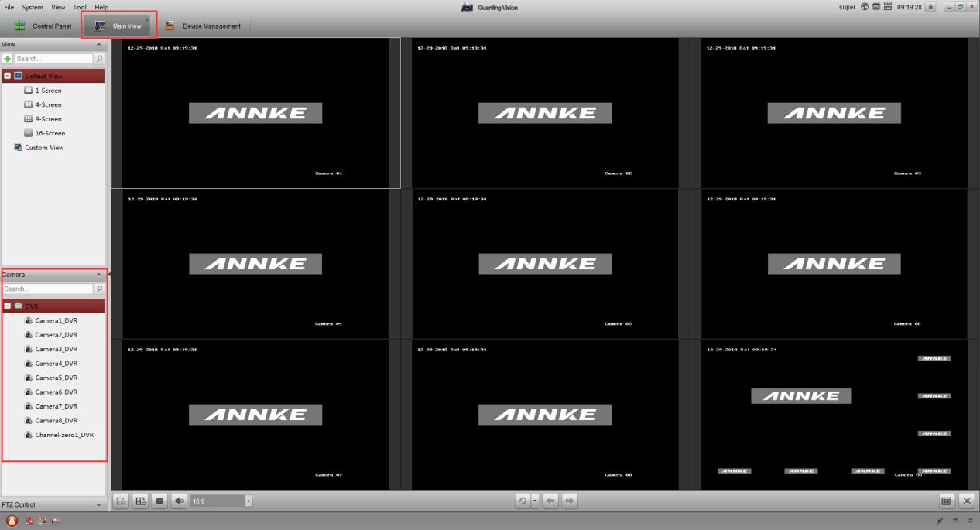Viewport: 980px width, 530px height.
Task: Click the camera search input field
Action: 46,289
